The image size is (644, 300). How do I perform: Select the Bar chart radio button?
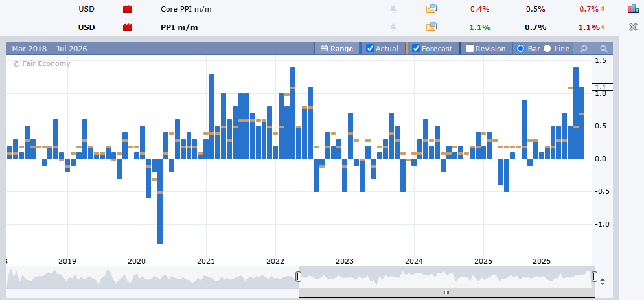521,49
